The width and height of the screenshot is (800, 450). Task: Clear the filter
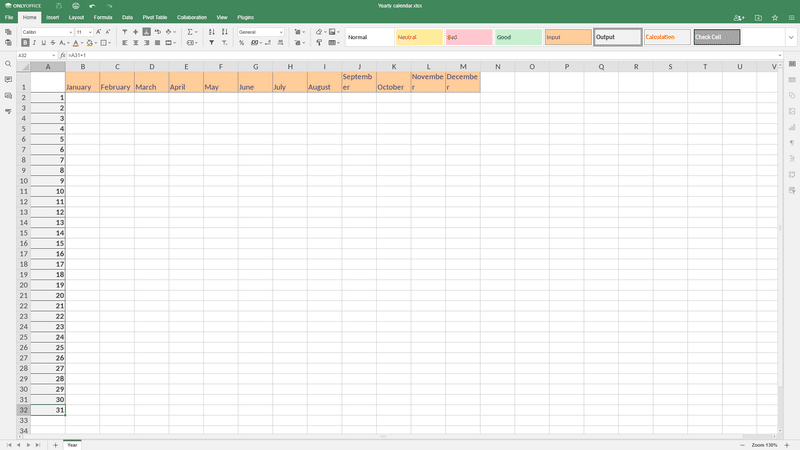[x=224, y=43]
